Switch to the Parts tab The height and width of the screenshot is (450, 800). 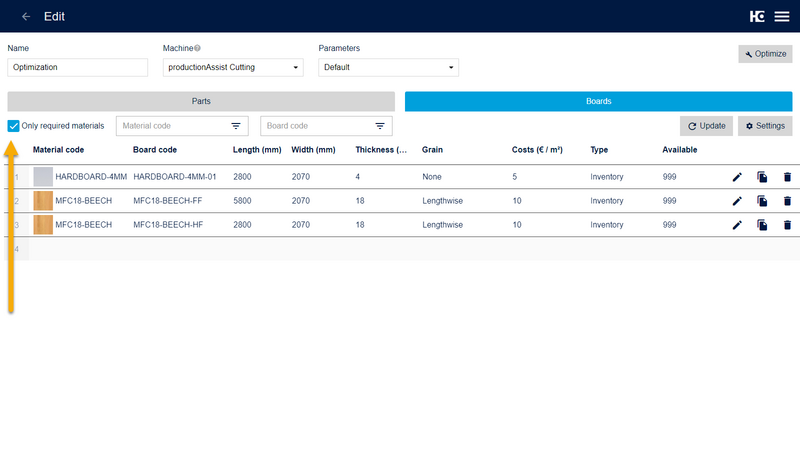point(201,102)
